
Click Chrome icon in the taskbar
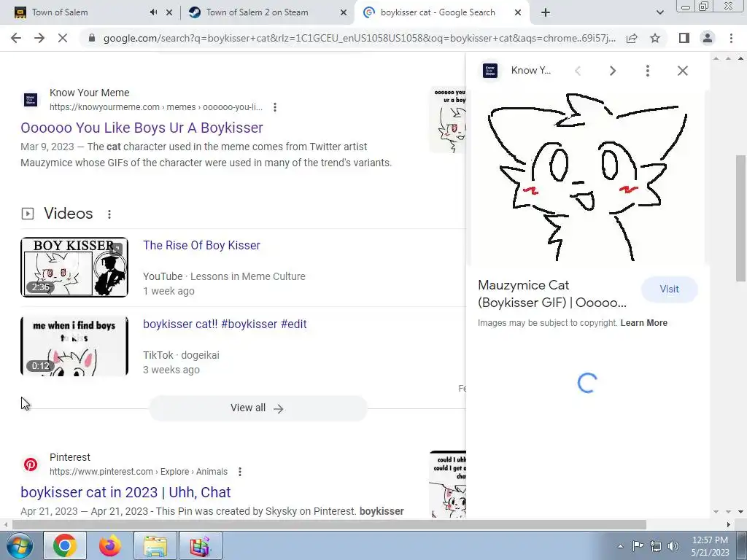65,545
